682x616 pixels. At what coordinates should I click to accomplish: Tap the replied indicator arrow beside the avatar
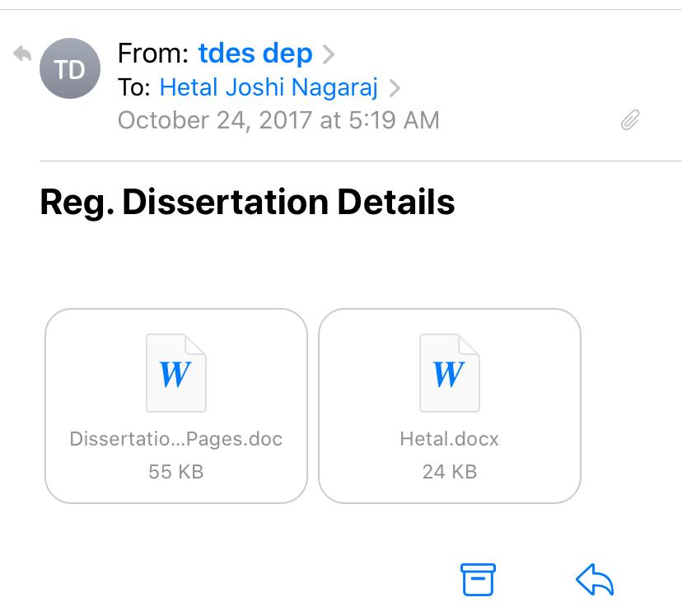22,55
